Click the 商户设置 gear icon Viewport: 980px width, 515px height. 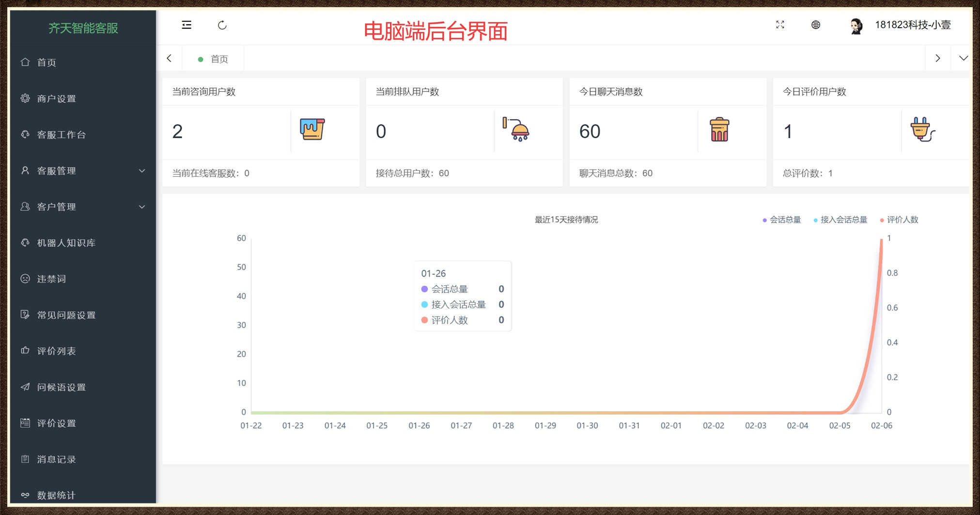(x=25, y=98)
